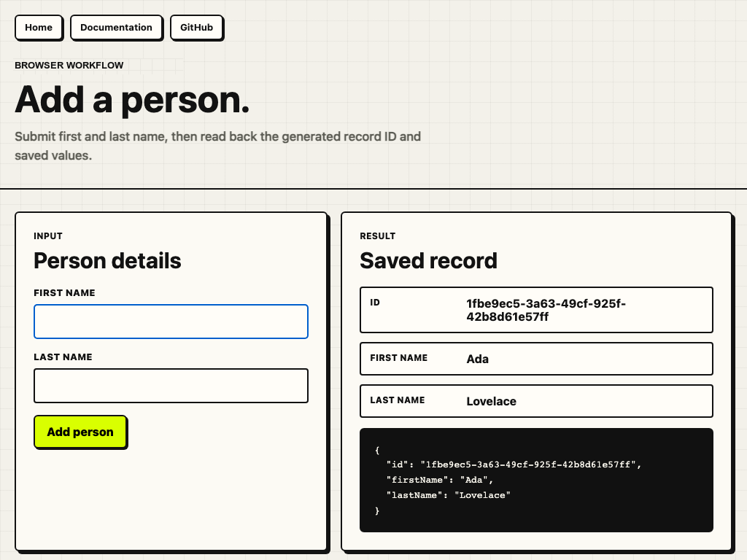This screenshot has width=747, height=560.
Task: Focus the First Name input field
Action: pos(171,322)
